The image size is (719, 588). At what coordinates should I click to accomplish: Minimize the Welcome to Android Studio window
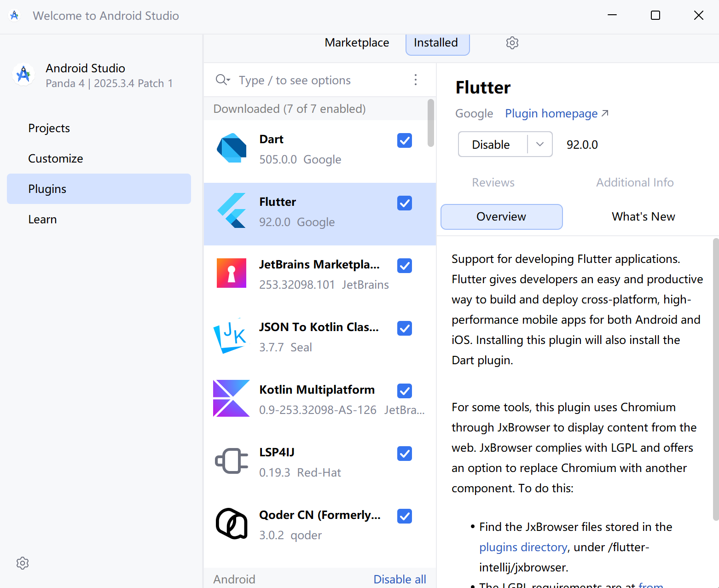[612, 15]
